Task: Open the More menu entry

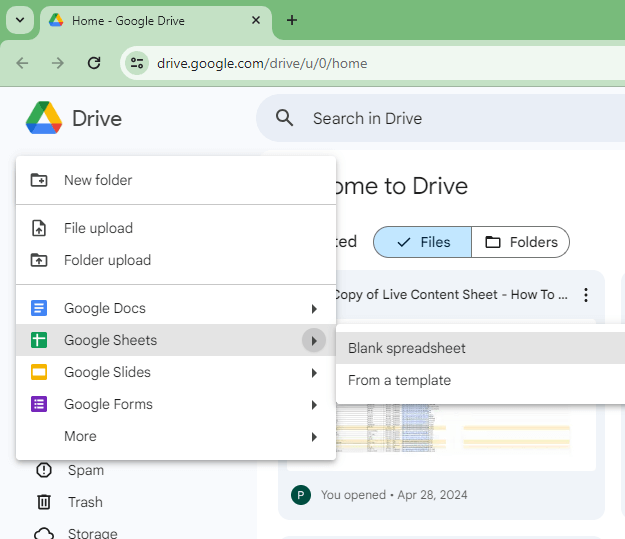Action: pyautogui.click(x=176, y=436)
